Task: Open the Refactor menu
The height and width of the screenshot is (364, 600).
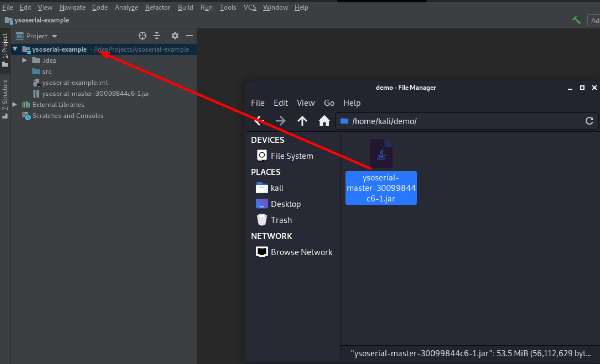Action: click(x=158, y=7)
